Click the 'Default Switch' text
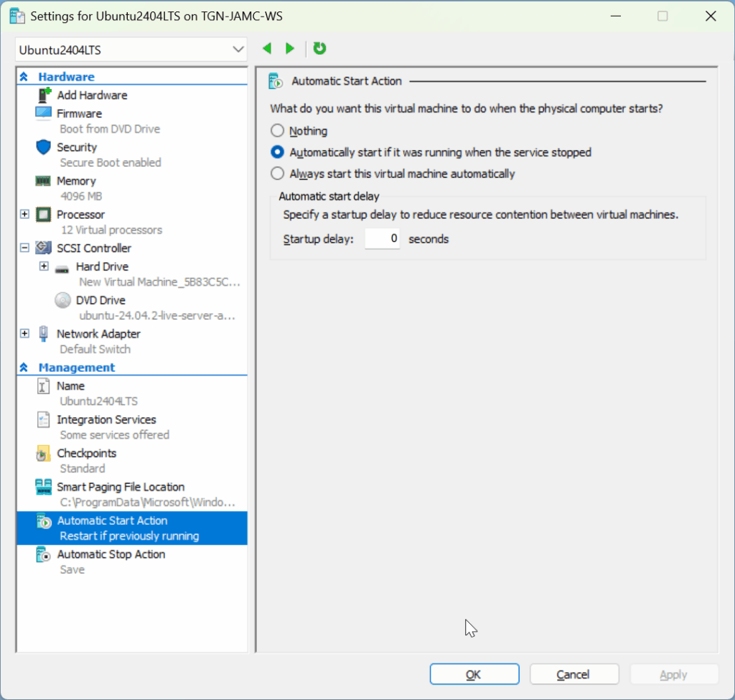 point(95,350)
